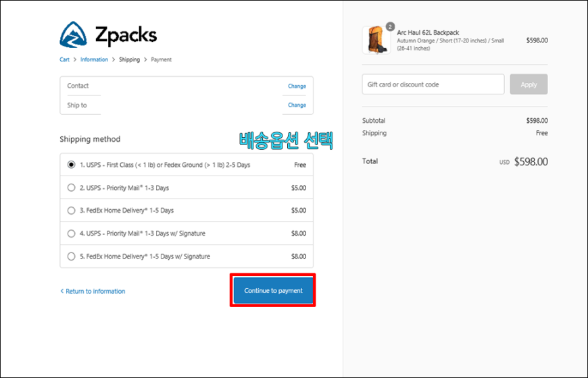The height and width of the screenshot is (378, 588).
Task: Select USPS Priority Mail with Signature option
Action: [187, 234]
